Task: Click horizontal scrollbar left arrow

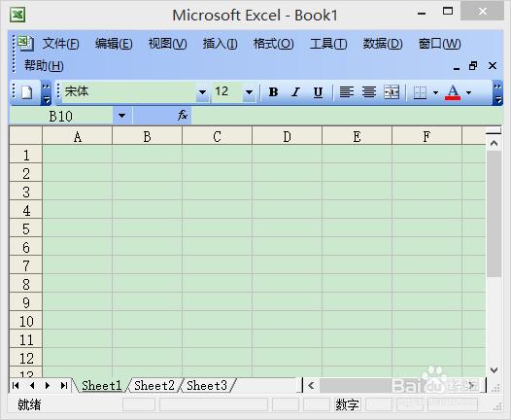Action: tap(311, 386)
